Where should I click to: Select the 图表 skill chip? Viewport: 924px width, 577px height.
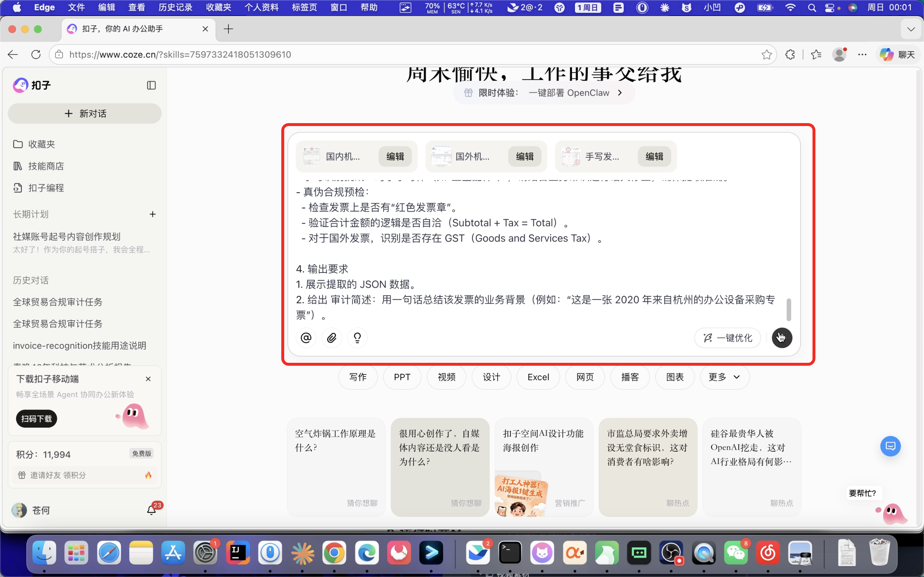tap(675, 377)
